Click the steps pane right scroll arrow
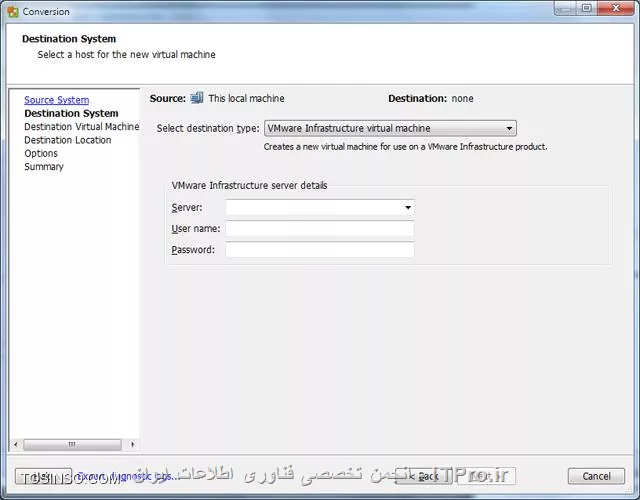The image size is (640, 500). [x=133, y=444]
